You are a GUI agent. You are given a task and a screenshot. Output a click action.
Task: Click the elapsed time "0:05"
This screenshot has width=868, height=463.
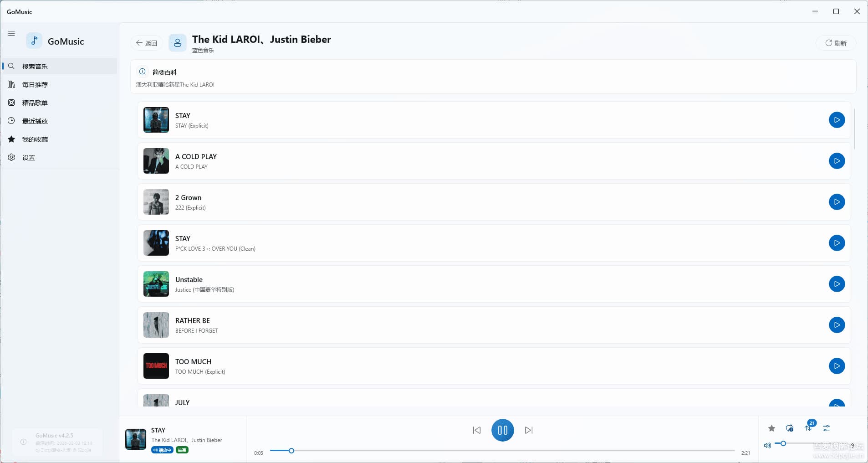point(259,453)
